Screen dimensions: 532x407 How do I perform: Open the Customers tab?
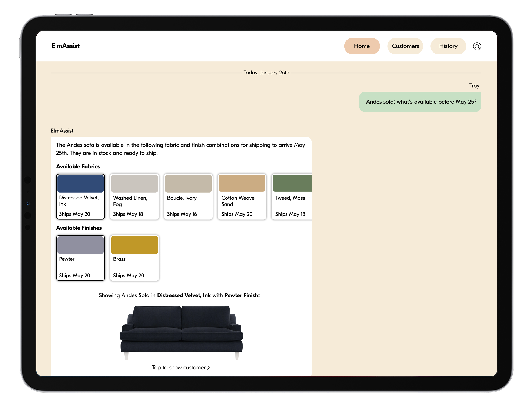tap(405, 46)
